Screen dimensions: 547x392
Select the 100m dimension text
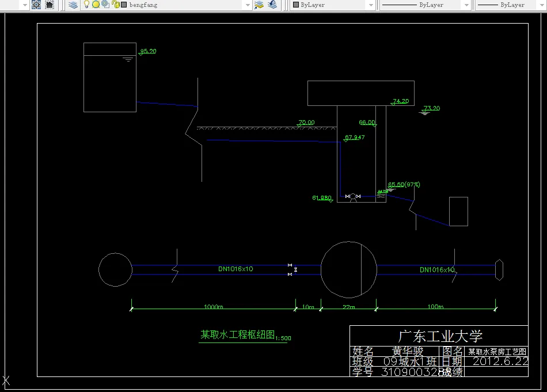(436, 307)
